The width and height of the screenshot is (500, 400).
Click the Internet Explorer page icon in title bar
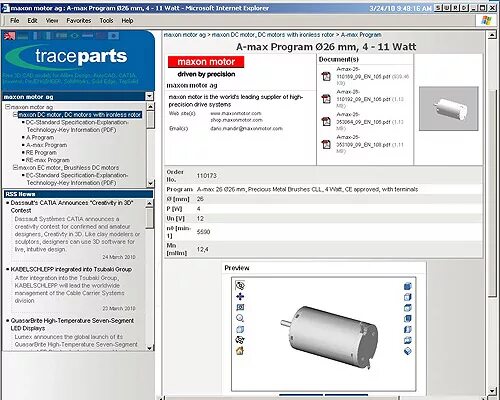point(6,8)
